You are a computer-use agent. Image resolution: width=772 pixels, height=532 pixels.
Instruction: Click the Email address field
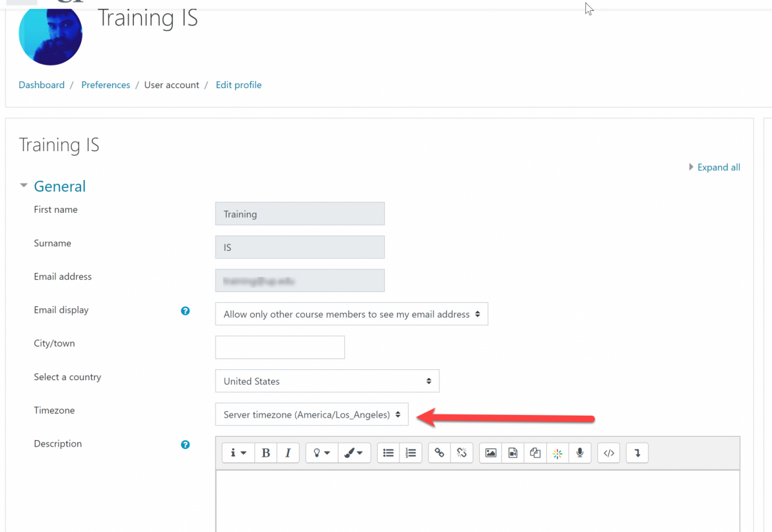tap(300, 280)
